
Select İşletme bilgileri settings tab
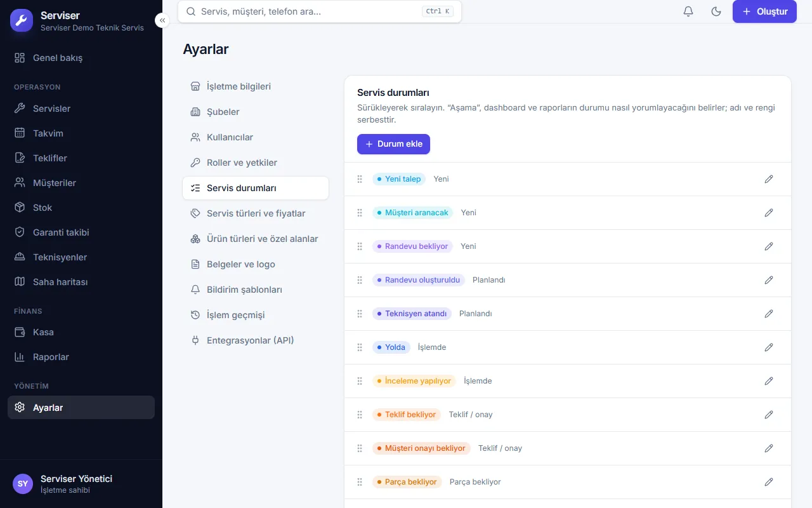[x=256, y=86]
